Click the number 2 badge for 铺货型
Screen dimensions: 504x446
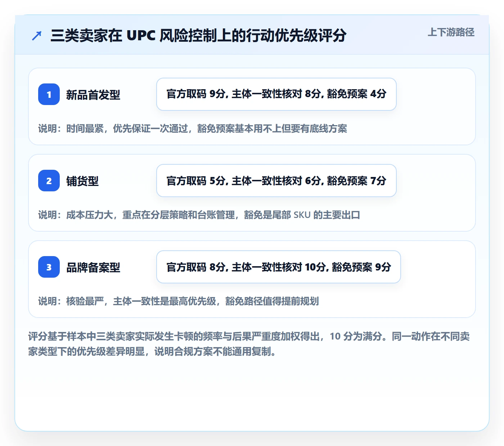49,181
